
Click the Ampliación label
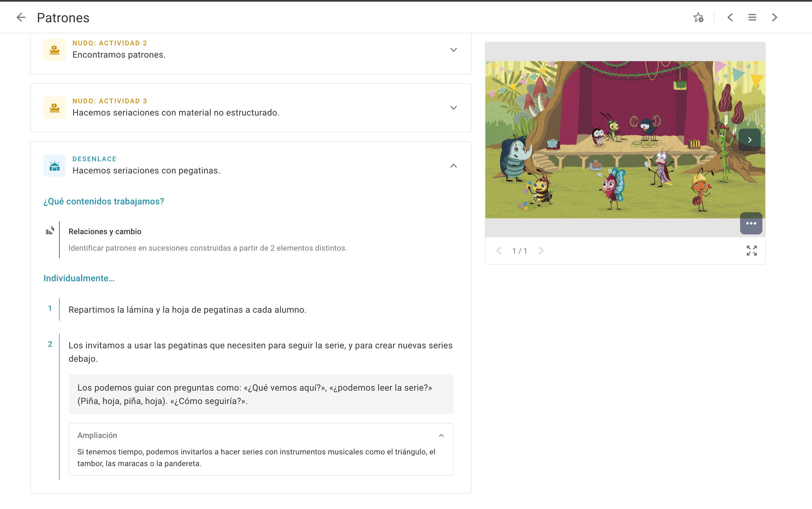97,435
